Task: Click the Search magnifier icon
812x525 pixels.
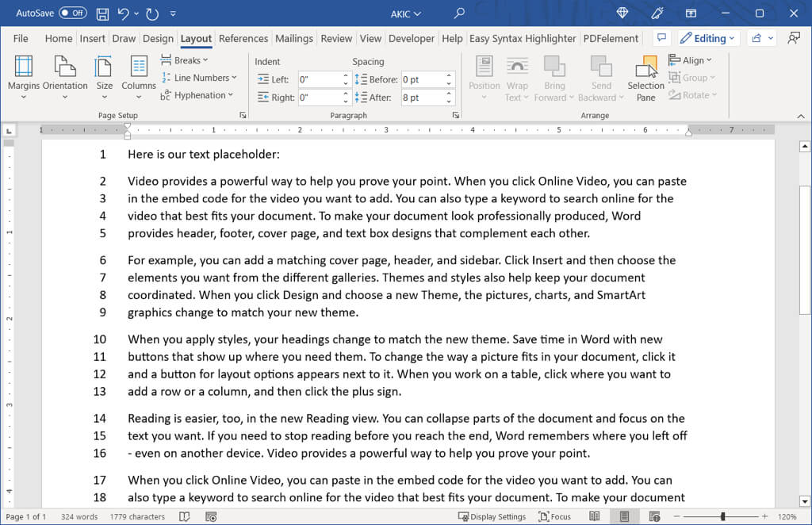Action: 459,13
